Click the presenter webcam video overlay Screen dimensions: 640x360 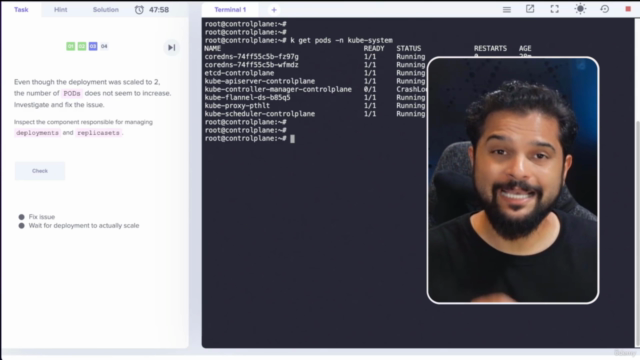[x=513, y=180]
